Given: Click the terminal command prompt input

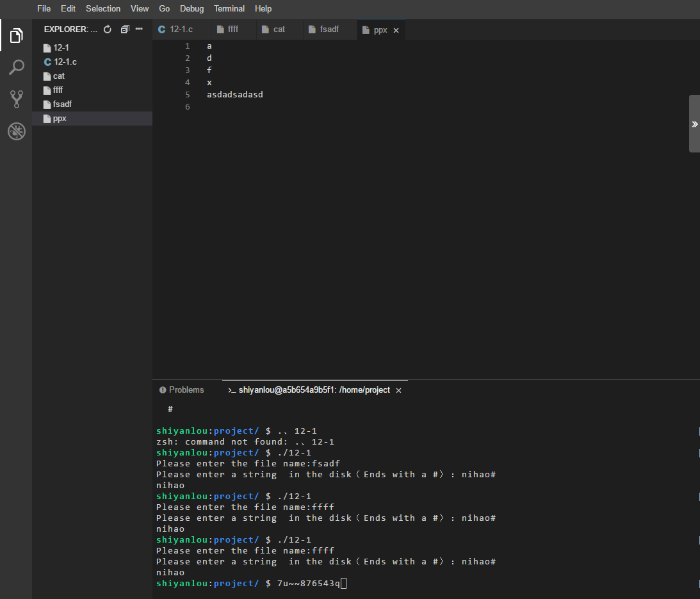Looking at the screenshot, I should (x=344, y=584).
